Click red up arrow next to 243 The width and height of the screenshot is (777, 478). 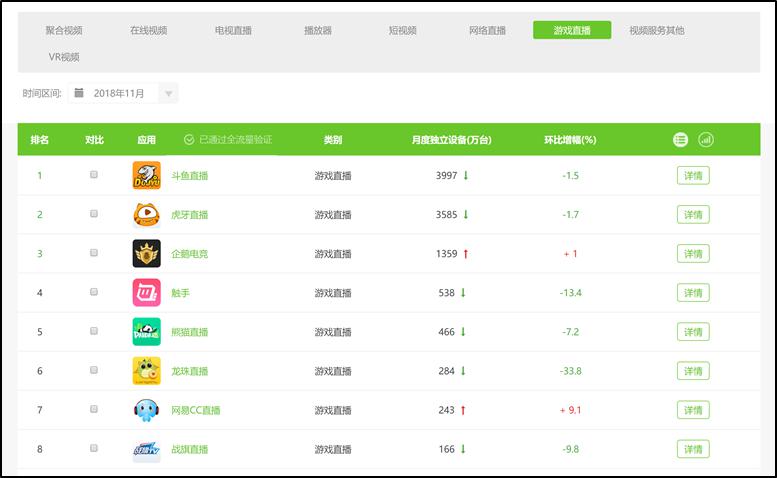[x=463, y=410]
